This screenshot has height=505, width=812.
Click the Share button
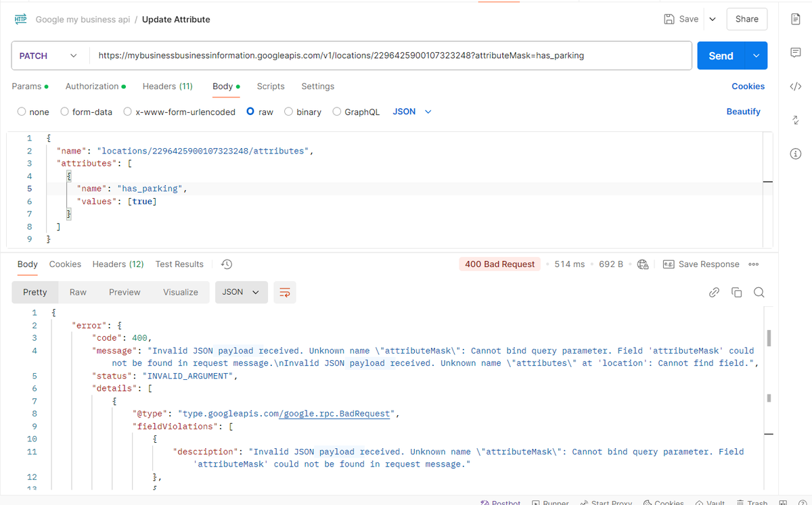pyautogui.click(x=747, y=19)
